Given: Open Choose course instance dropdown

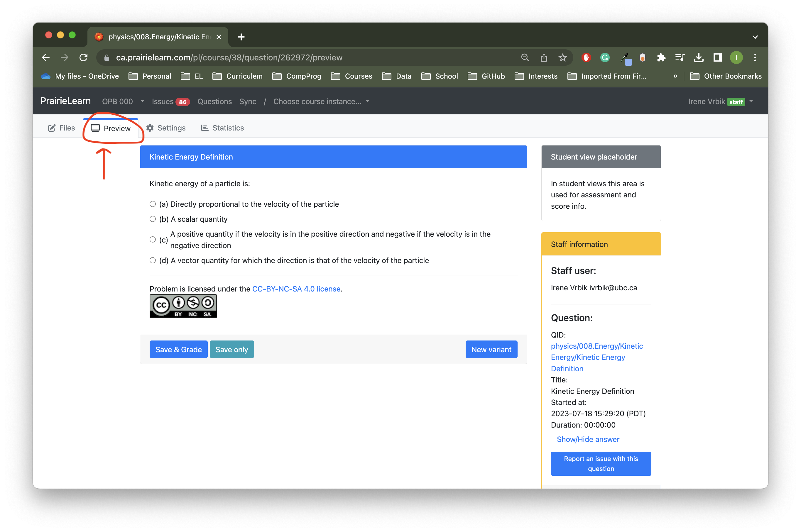Looking at the screenshot, I should pos(321,101).
